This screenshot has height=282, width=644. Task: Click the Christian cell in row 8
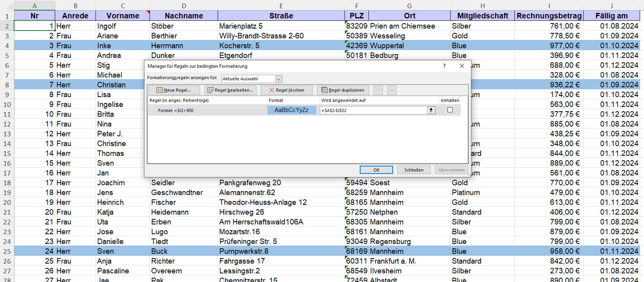coord(120,85)
